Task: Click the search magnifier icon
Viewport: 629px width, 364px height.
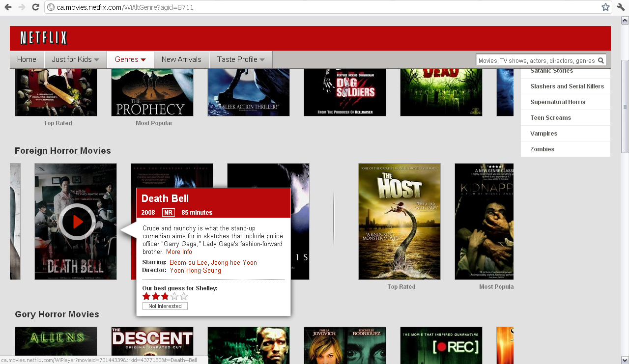Action: [600, 60]
